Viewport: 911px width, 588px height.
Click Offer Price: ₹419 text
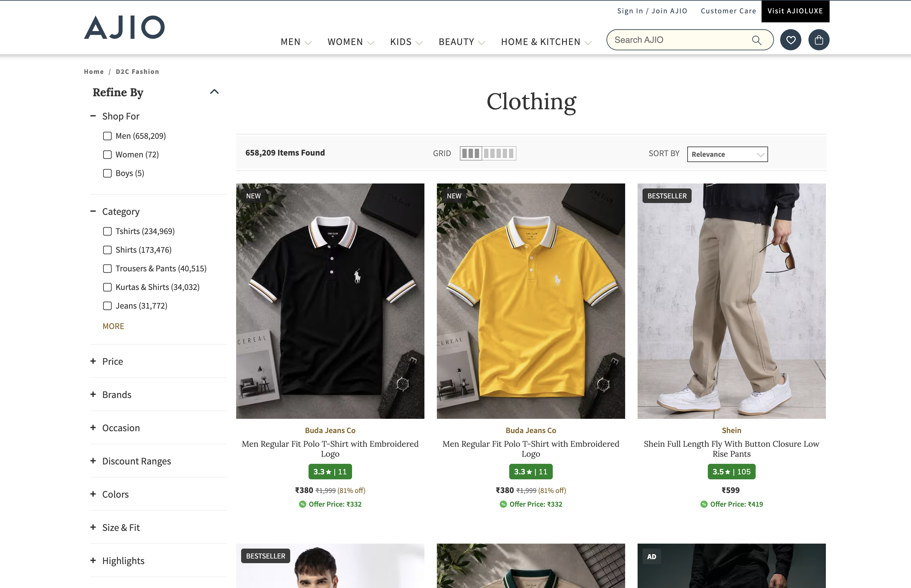click(x=736, y=504)
